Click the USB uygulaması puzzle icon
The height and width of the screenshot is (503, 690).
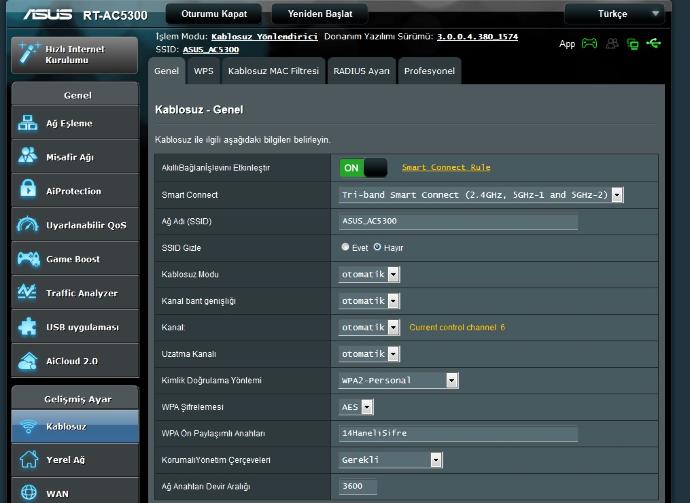tap(28, 327)
